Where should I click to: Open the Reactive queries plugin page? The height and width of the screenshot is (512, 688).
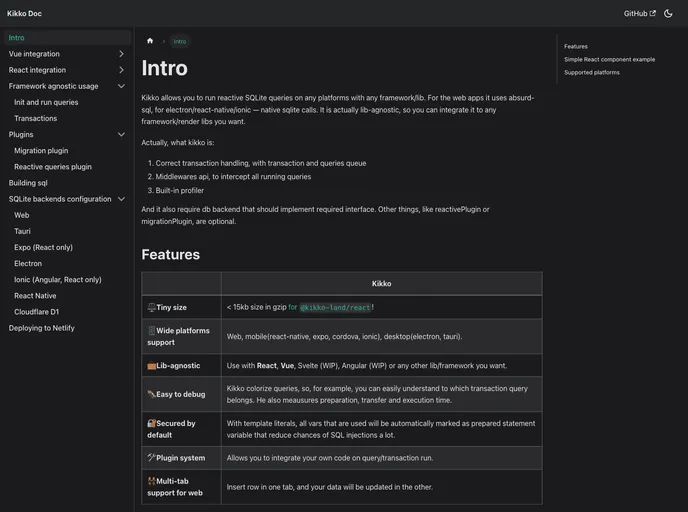pyautogui.click(x=53, y=167)
